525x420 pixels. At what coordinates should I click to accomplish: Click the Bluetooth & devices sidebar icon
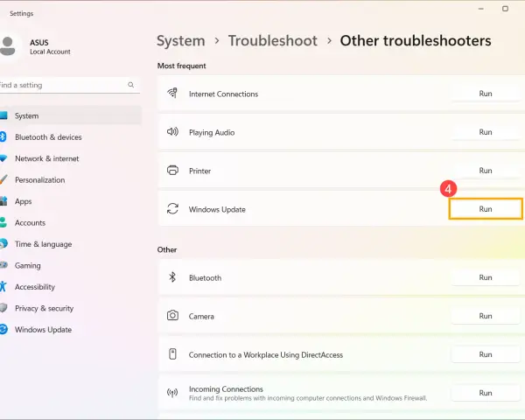pos(3,136)
